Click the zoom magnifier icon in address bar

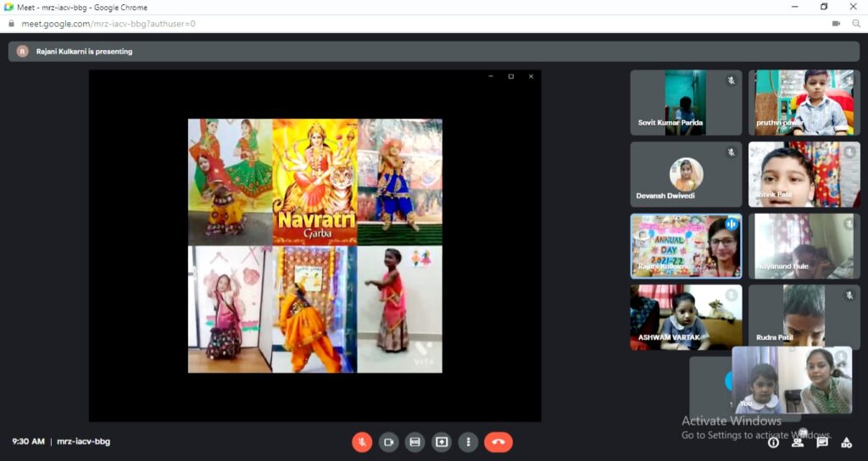[856, 24]
